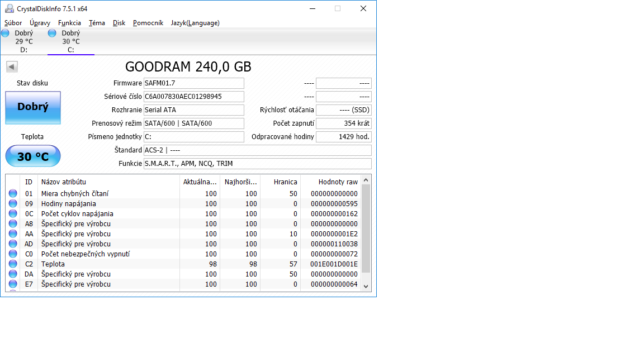Sort by Hodnoty raw column header
The height and width of the screenshot is (362, 644).
coord(330,182)
